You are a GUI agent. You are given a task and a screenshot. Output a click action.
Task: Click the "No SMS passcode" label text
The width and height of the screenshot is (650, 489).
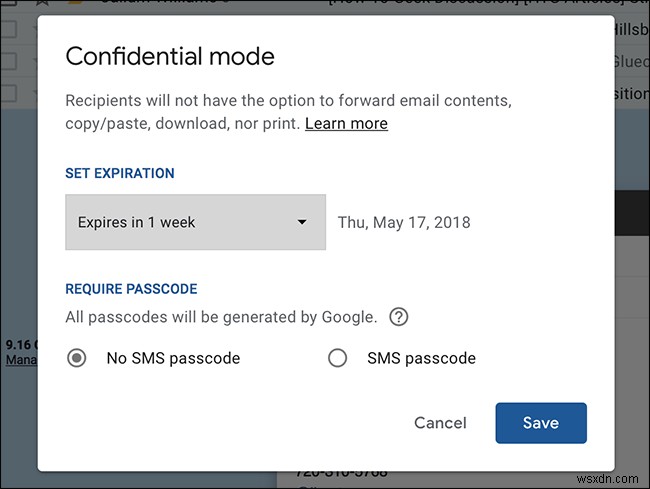(x=173, y=358)
